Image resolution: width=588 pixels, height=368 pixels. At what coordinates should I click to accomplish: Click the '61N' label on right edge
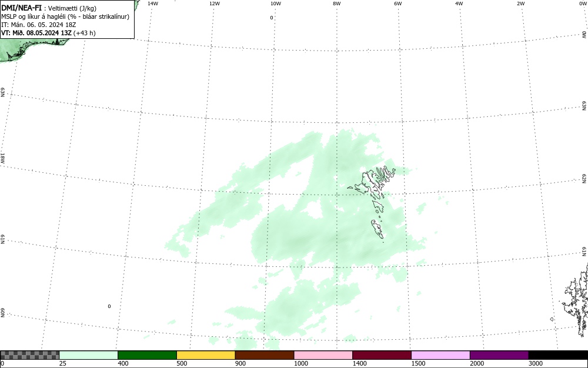pos(584,252)
